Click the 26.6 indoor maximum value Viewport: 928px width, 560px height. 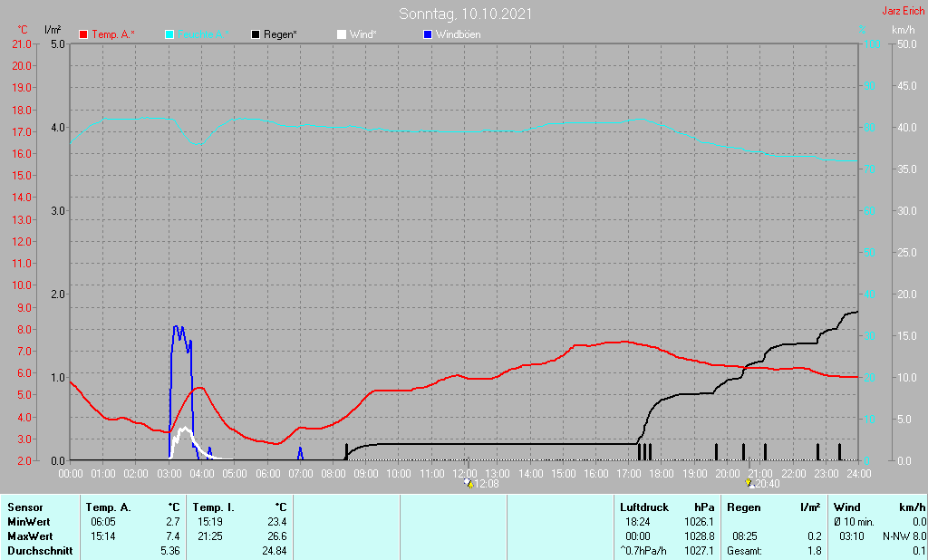(277, 536)
